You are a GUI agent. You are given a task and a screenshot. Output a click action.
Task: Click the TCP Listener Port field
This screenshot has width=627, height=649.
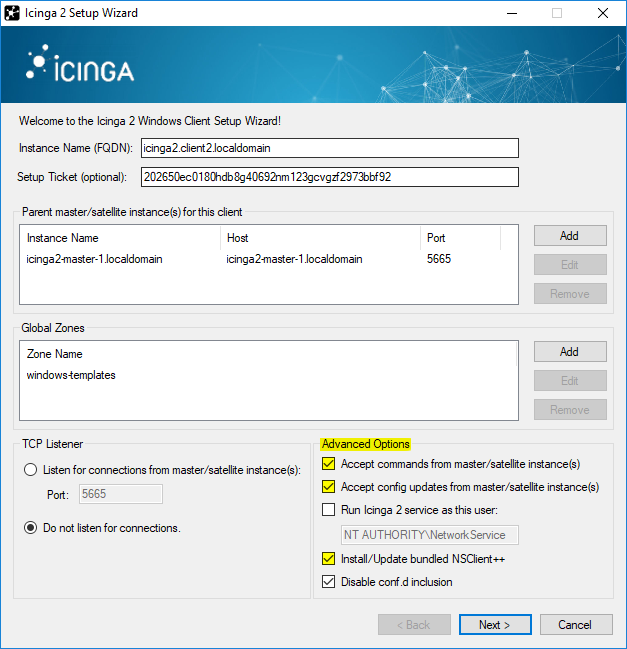[x=121, y=494]
